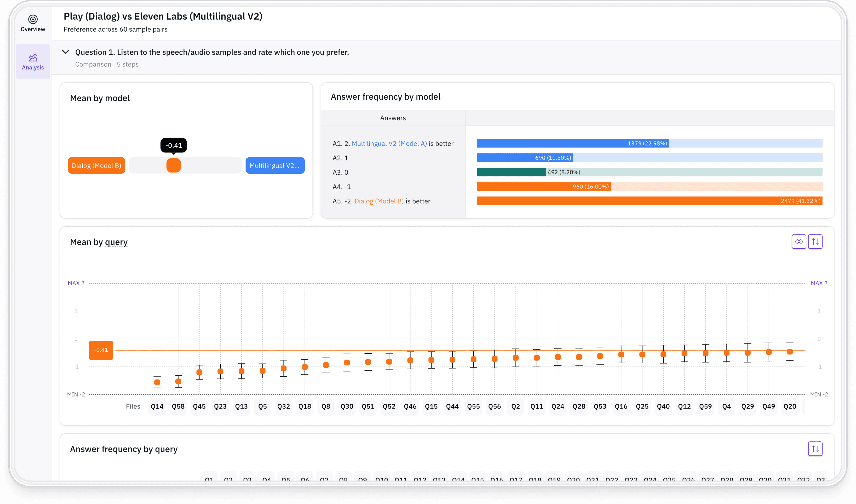Select file chip Q11
The width and height of the screenshot is (856, 504).
tap(537, 406)
